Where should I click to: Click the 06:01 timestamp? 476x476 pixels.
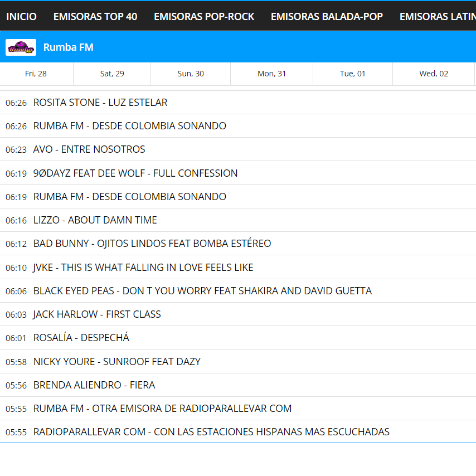[x=16, y=338]
